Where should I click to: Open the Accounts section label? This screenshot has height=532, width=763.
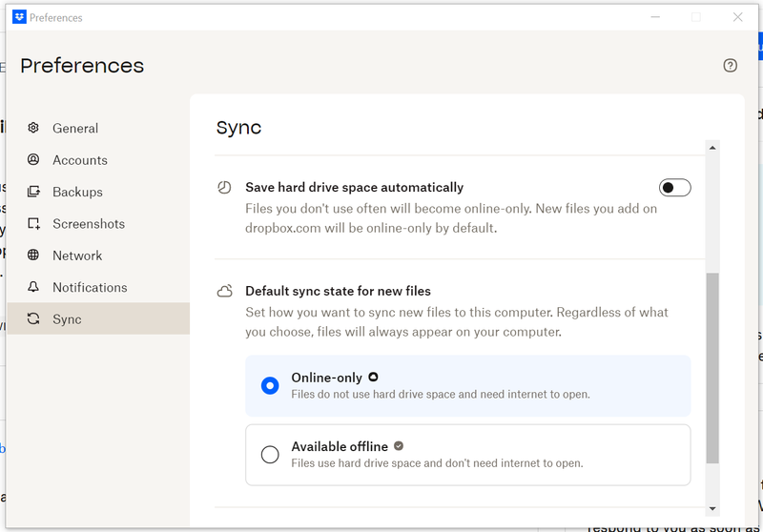(x=80, y=160)
